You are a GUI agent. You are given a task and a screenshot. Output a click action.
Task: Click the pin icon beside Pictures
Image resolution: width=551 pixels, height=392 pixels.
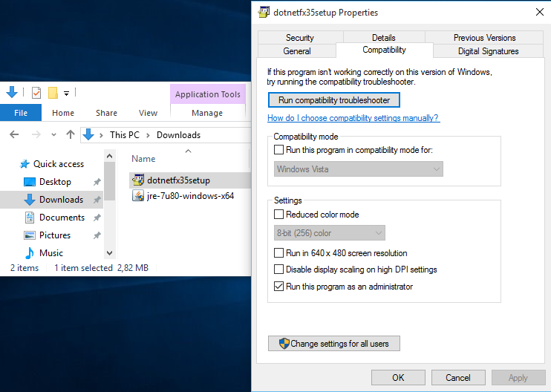tap(97, 235)
